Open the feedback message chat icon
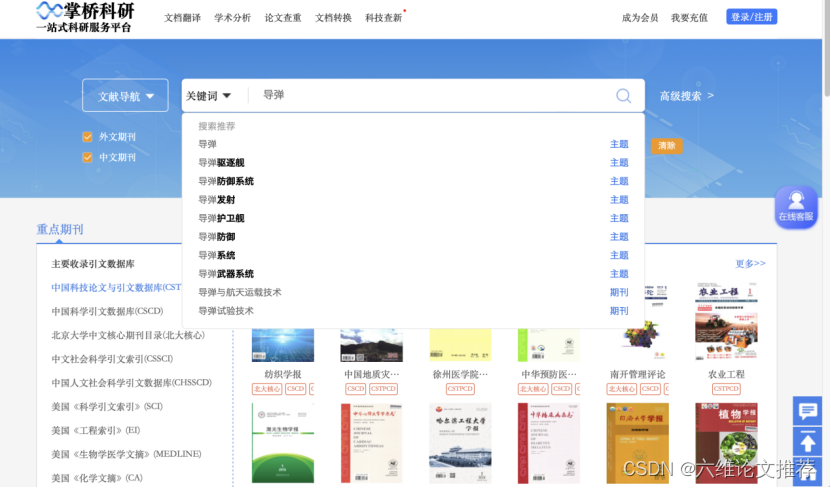The height and width of the screenshot is (488, 831). [x=807, y=411]
